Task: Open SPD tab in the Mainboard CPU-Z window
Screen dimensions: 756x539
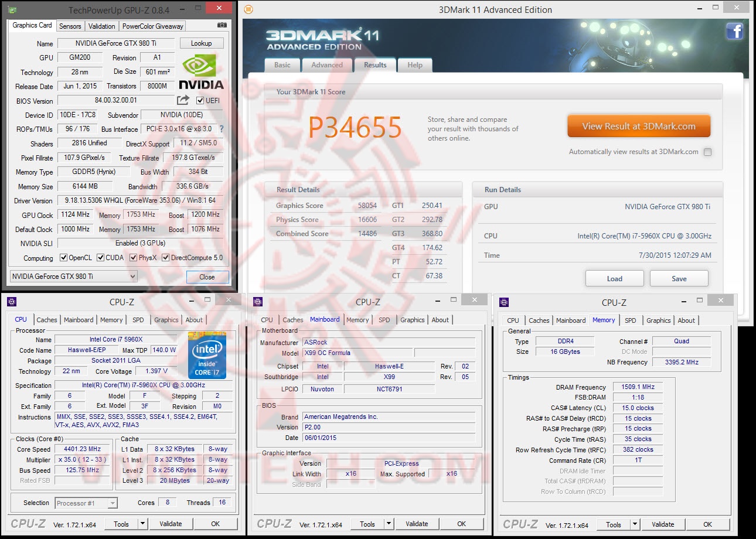Action: (384, 320)
